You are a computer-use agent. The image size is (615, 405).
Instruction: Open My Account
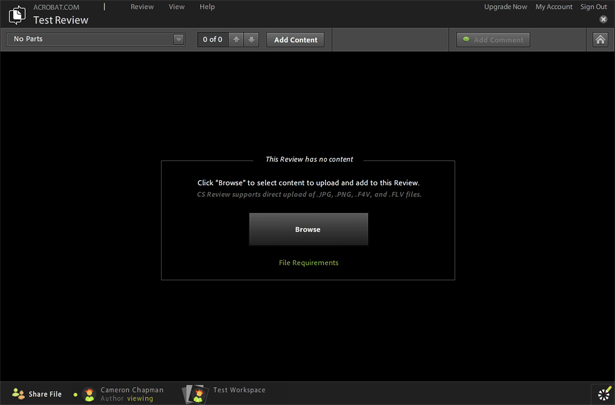pos(554,7)
